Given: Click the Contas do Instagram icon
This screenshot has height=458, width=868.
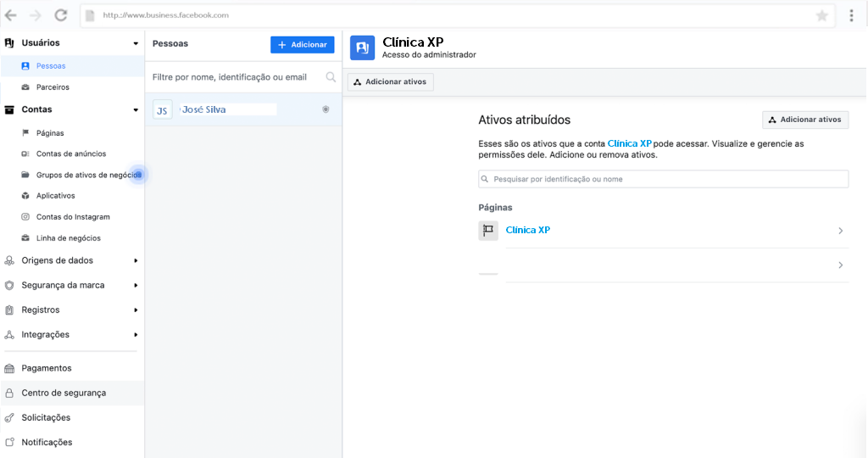Looking at the screenshot, I should point(25,216).
